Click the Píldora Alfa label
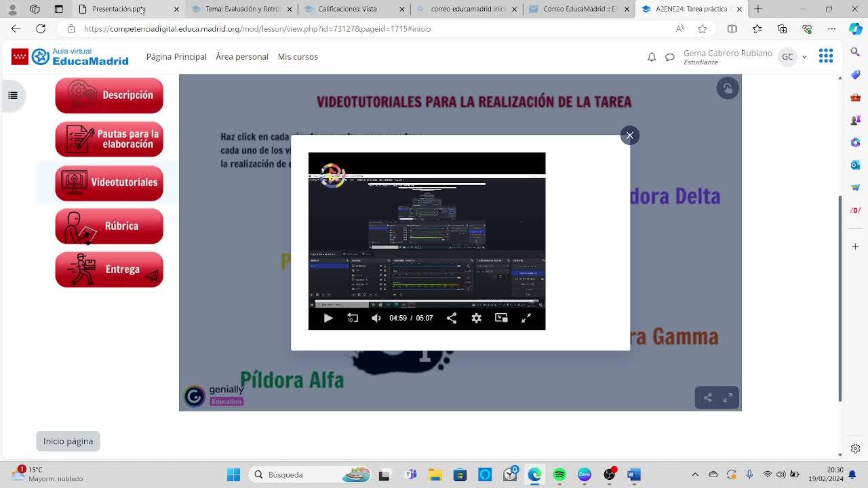Viewport: 868px width, 488px height. (x=292, y=380)
